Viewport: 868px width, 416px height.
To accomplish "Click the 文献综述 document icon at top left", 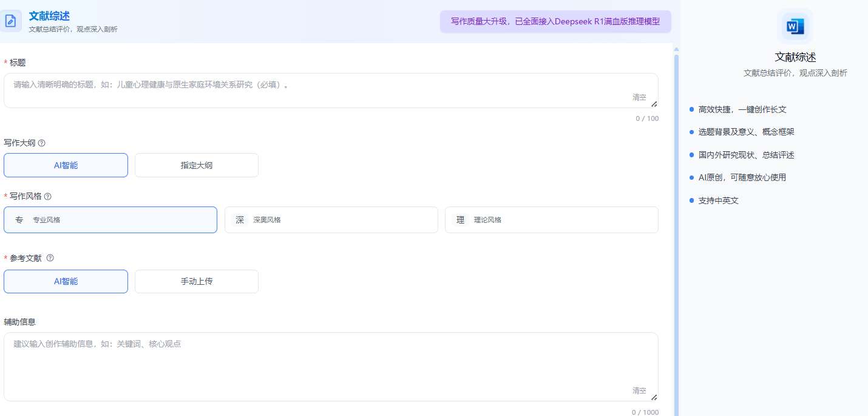I will click(x=12, y=21).
